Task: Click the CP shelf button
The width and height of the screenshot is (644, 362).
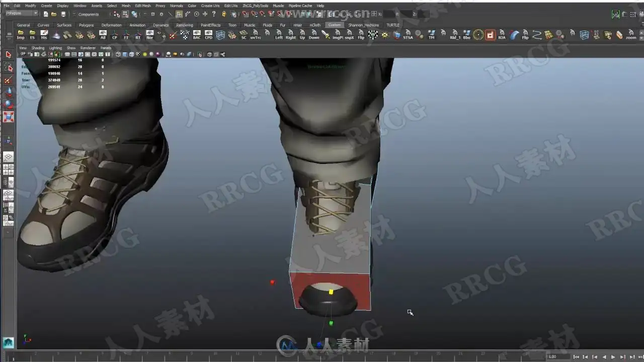Action: click(x=114, y=35)
